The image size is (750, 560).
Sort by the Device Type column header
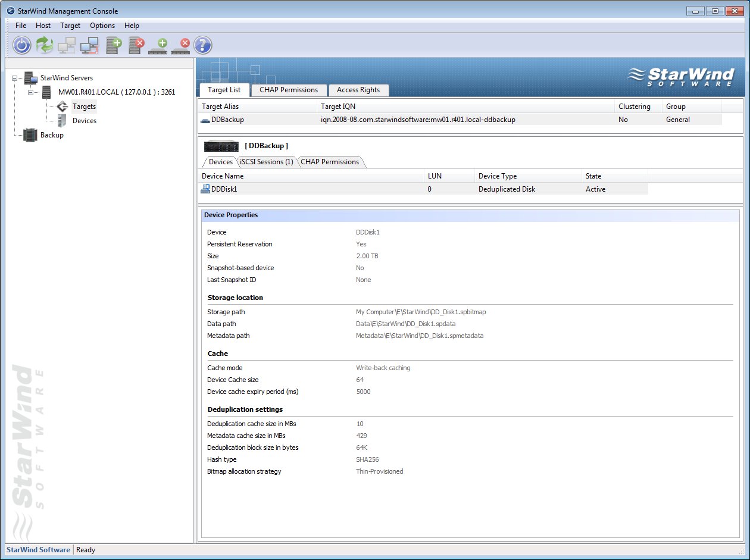(x=528, y=176)
